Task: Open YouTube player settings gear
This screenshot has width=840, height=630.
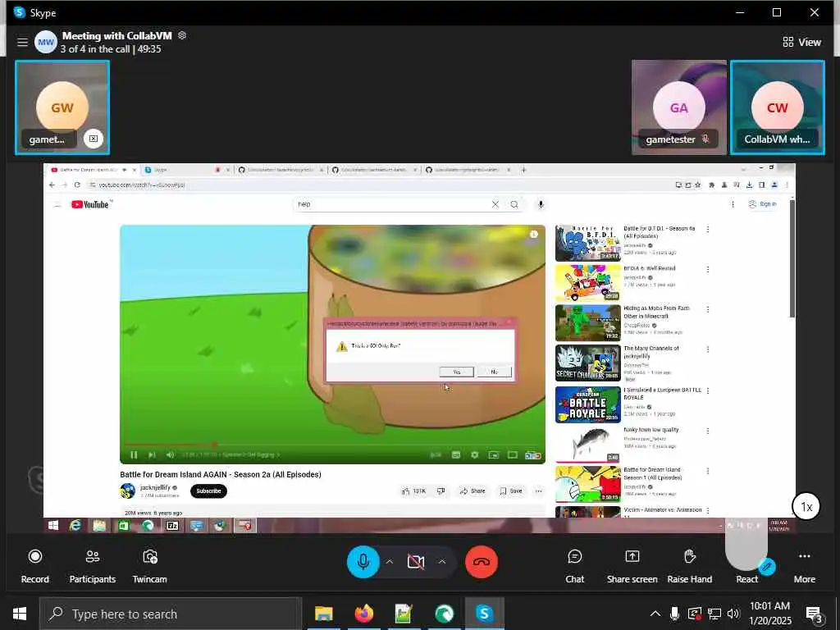Action: click(475, 454)
